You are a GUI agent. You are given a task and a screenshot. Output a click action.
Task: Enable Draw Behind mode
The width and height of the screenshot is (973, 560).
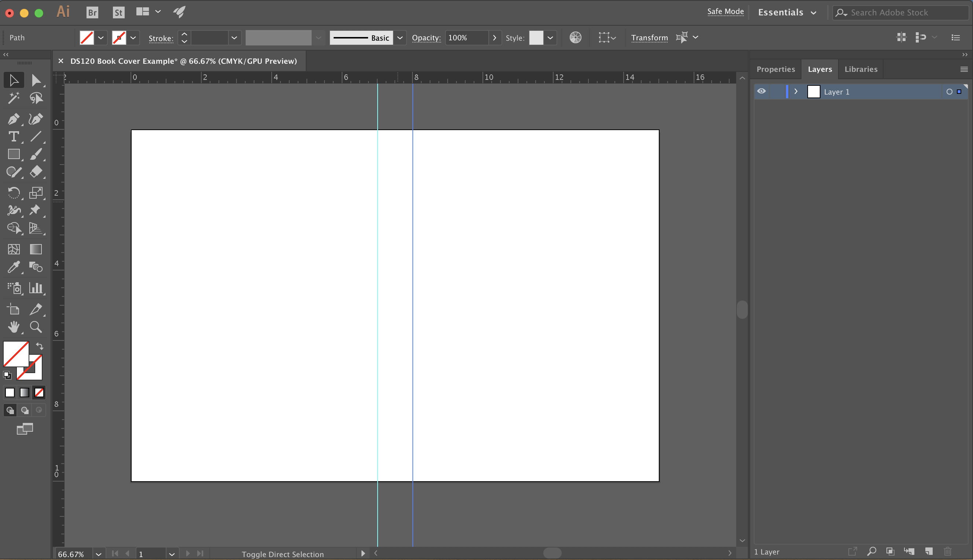click(25, 410)
